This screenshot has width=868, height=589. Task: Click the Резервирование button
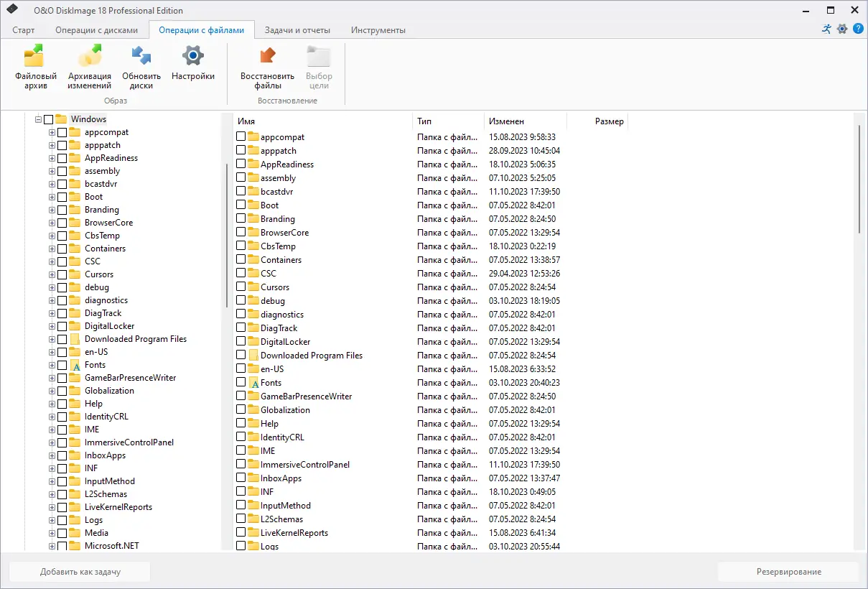pyautogui.click(x=788, y=572)
